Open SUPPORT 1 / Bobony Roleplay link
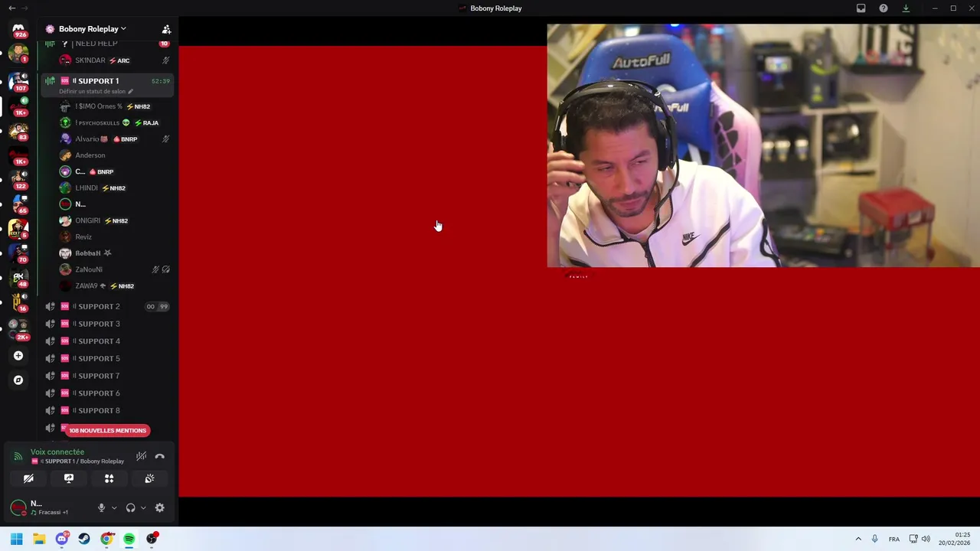Viewport: 980px width, 551px height. (x=77, y=461)
